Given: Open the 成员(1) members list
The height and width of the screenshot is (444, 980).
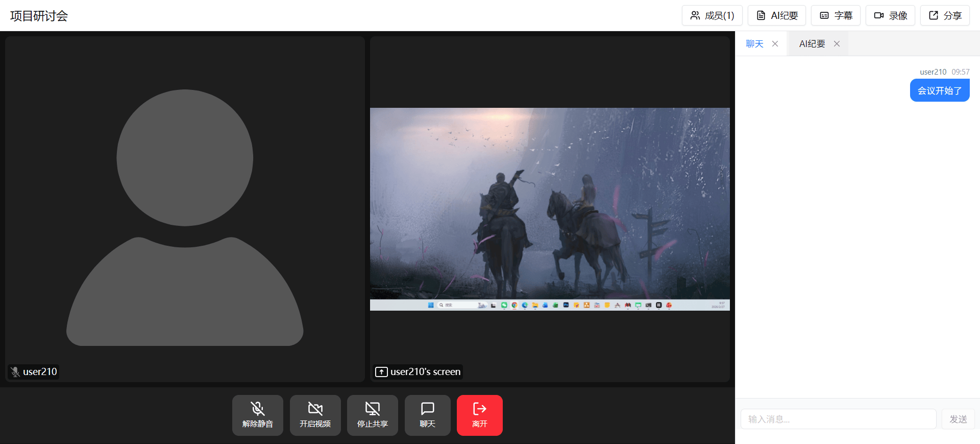Looking at the screenshot, I should pos(712,15).
